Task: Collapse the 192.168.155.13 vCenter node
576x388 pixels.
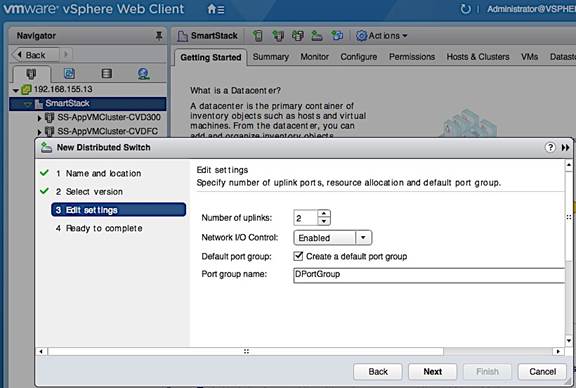Action: pyautogui.click(x=15, y=90)
